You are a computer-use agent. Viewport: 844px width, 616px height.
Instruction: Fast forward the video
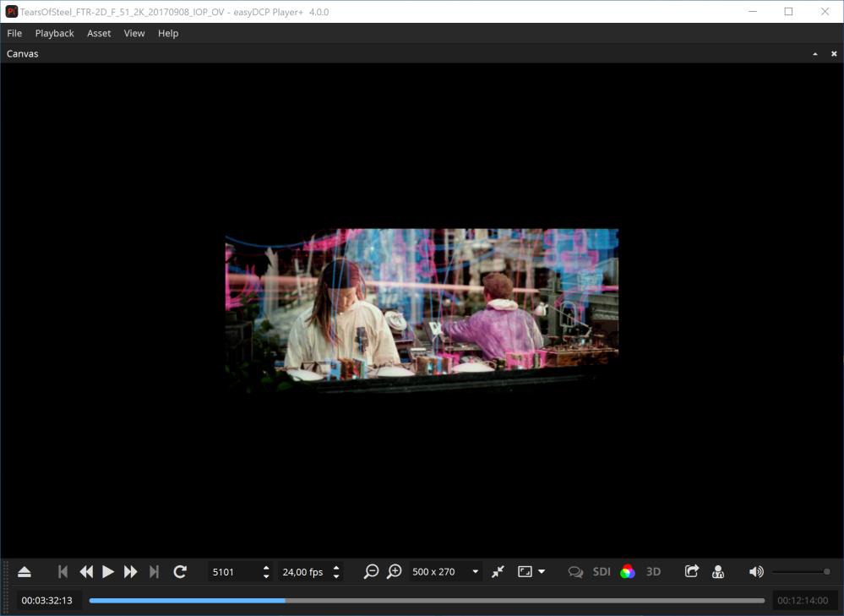[130, 572]
